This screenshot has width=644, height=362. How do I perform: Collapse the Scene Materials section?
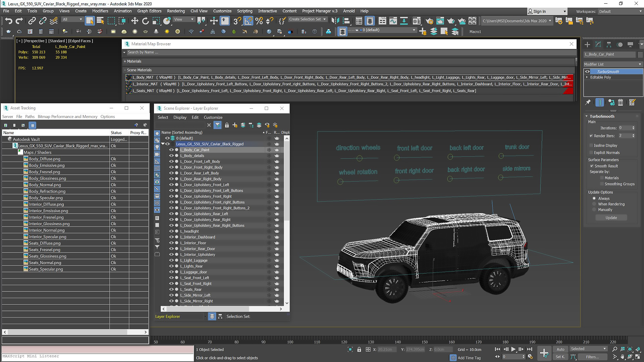tap(124, 70)
